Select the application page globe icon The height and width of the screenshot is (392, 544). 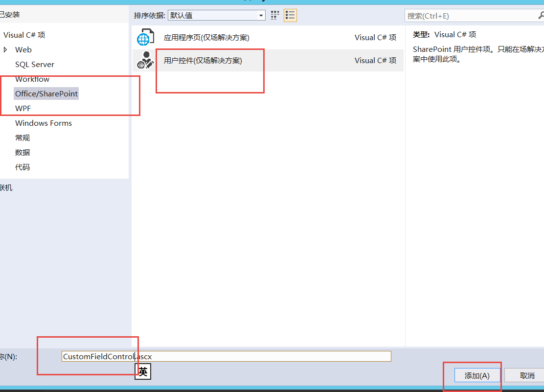tap(145, 38)
